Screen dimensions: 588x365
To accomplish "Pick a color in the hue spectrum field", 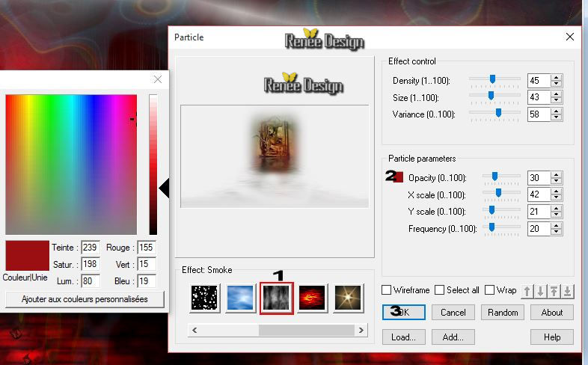I will [x=71, y=165].
